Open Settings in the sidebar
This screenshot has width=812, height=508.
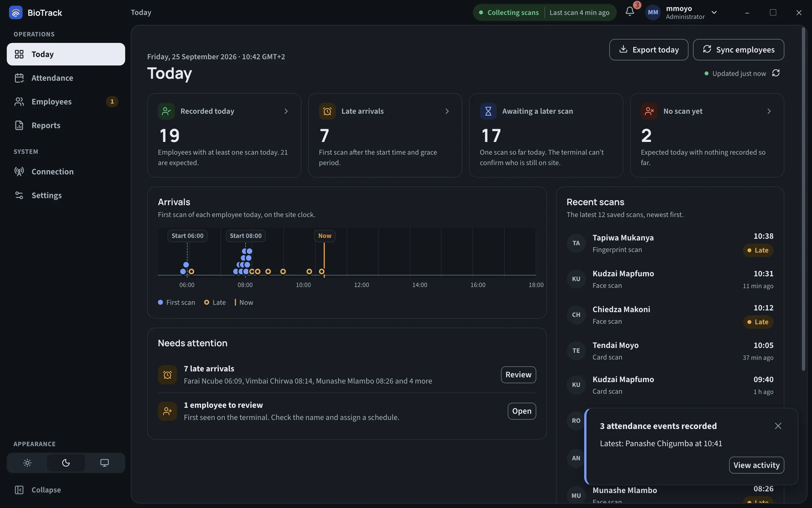(66, 195)
